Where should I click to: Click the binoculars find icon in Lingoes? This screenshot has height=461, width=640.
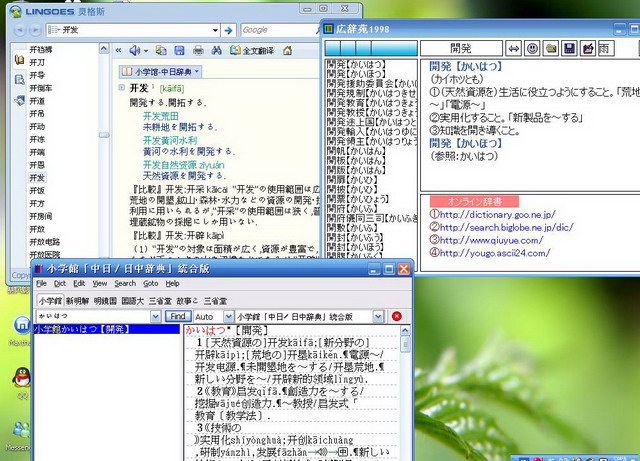(217, 50)
